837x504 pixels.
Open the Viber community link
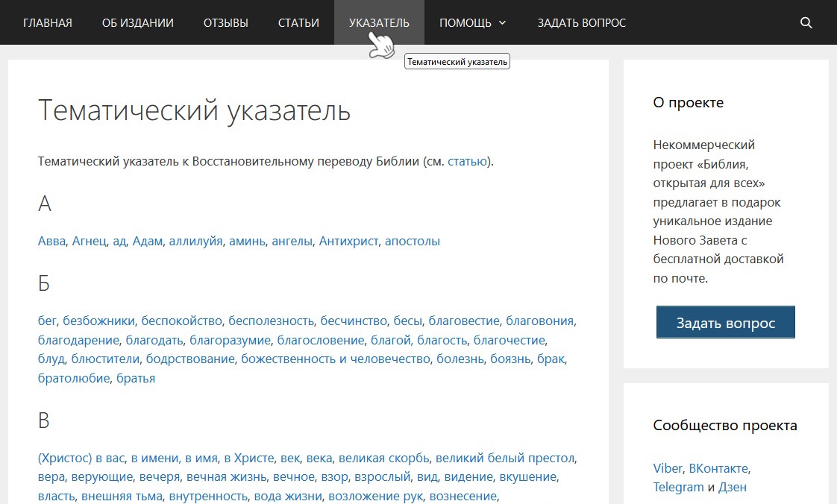(667, 468)
